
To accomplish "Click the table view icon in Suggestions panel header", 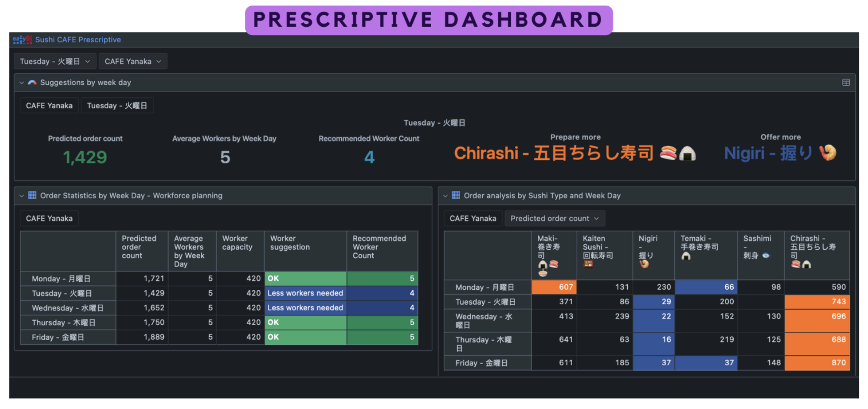I will tap(846, 82).
